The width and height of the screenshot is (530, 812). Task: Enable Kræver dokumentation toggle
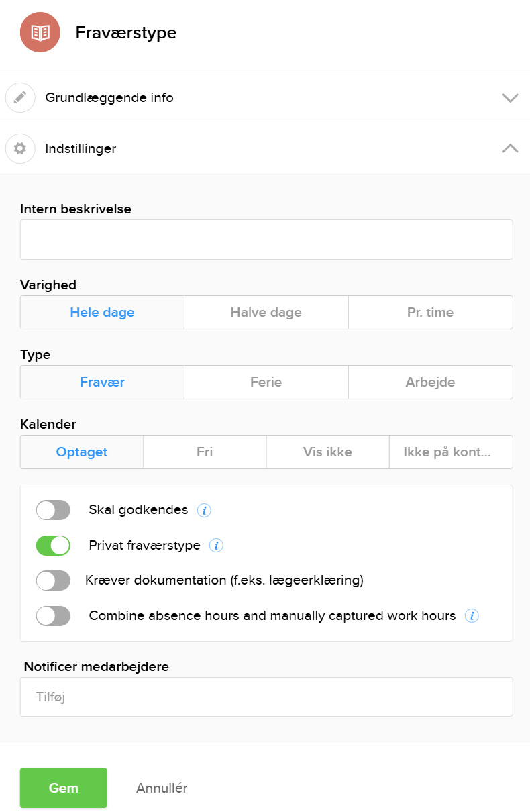53,580
